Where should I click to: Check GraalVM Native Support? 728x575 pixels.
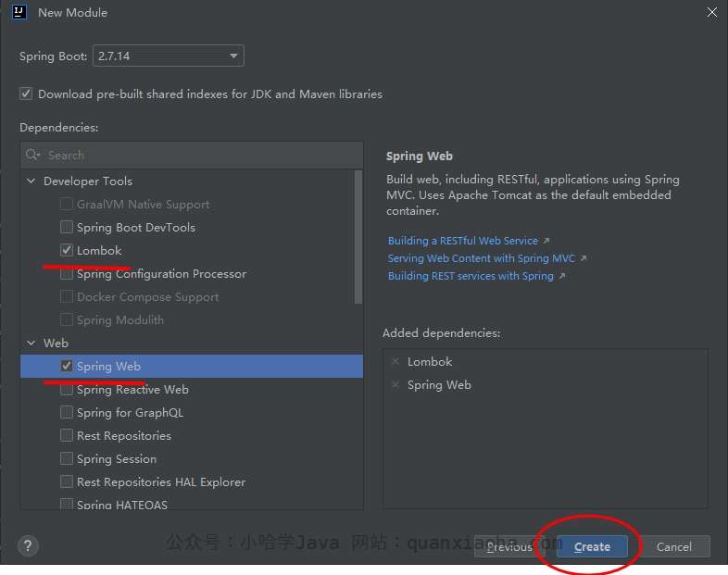67,204
